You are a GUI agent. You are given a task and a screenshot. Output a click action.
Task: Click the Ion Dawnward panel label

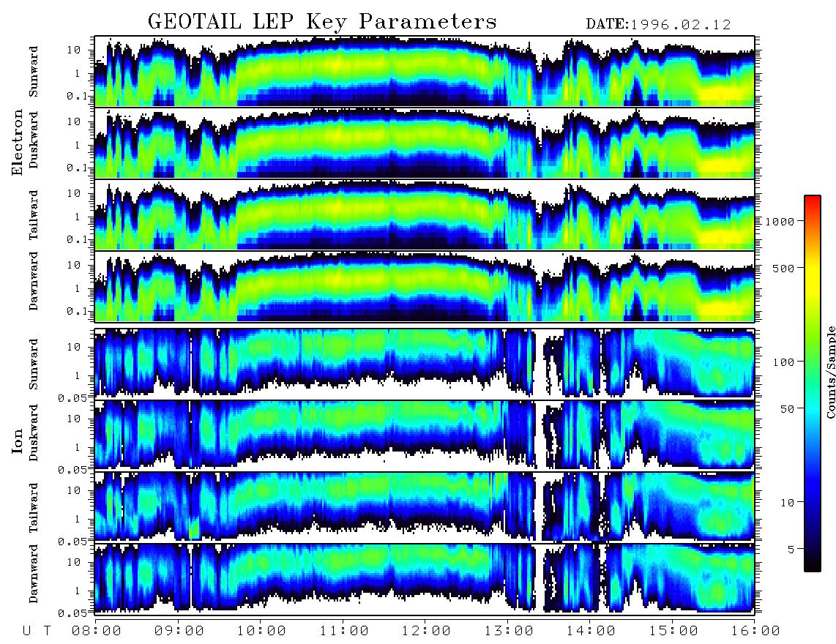click(x=34, y=573)
